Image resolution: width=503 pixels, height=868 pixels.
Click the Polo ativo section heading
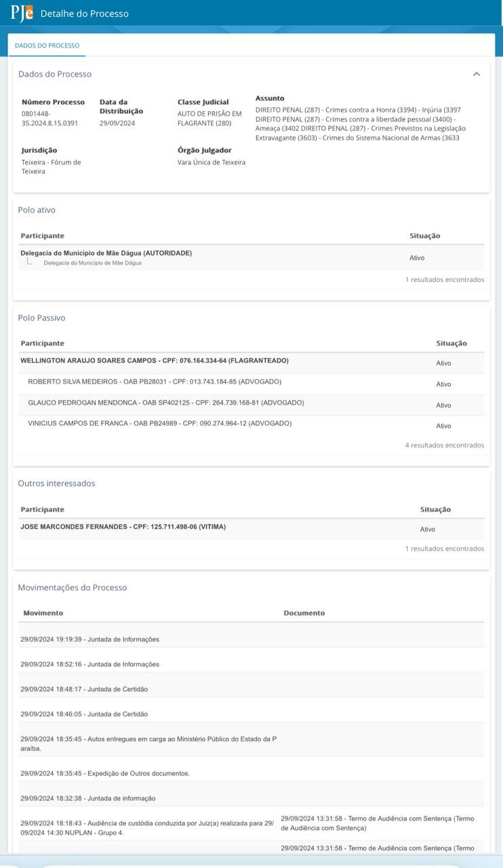tap(37, 210)
